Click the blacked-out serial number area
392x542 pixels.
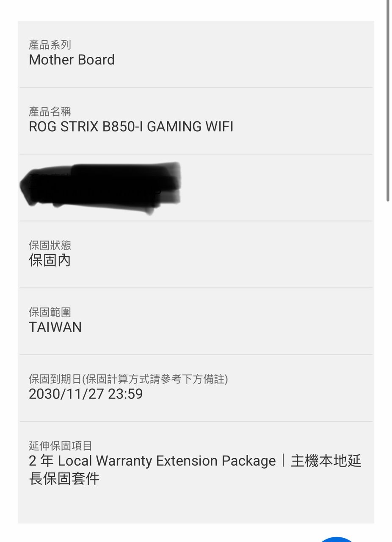click(x=101, y=188)
